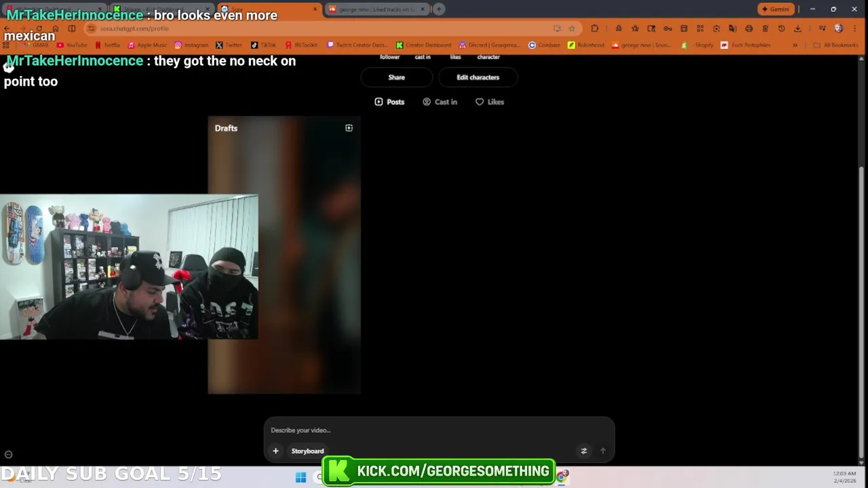The width and height of the screenshot is (868, 488).
Task: Switch to the Posts tab
Action: (389, 102)
